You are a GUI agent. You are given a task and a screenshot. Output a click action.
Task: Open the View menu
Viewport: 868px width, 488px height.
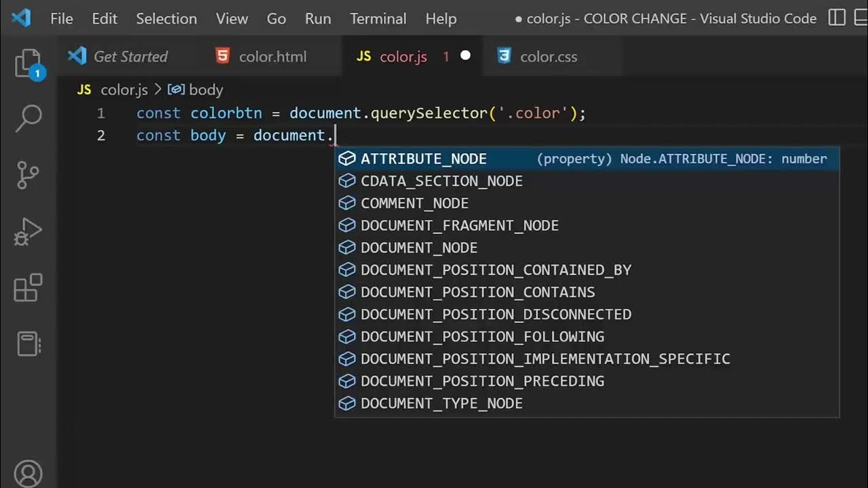coord(232,18)
